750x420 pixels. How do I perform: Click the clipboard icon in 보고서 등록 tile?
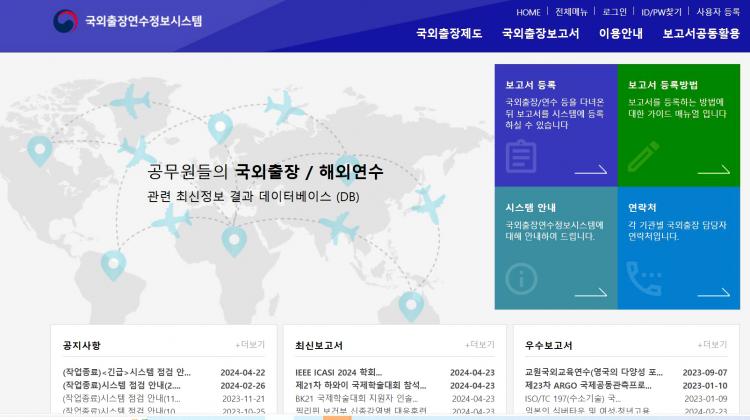[x=521, y=156]
